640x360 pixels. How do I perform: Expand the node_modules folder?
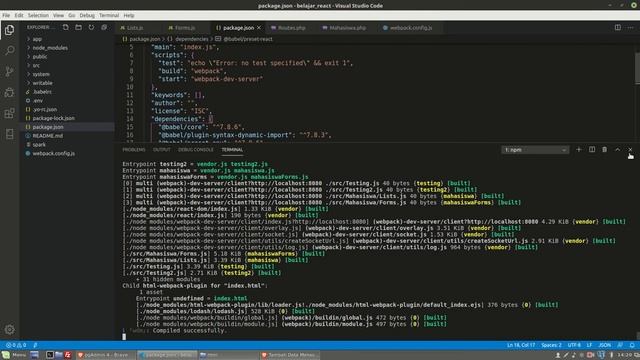pyautogui.click(x=50, y=48)
